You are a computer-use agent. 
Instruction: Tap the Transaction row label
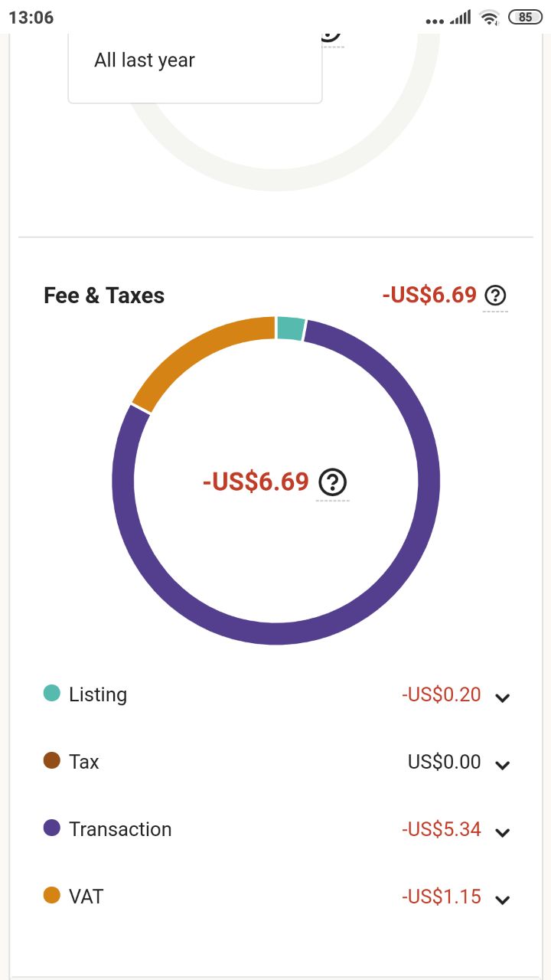click(120, 829)
